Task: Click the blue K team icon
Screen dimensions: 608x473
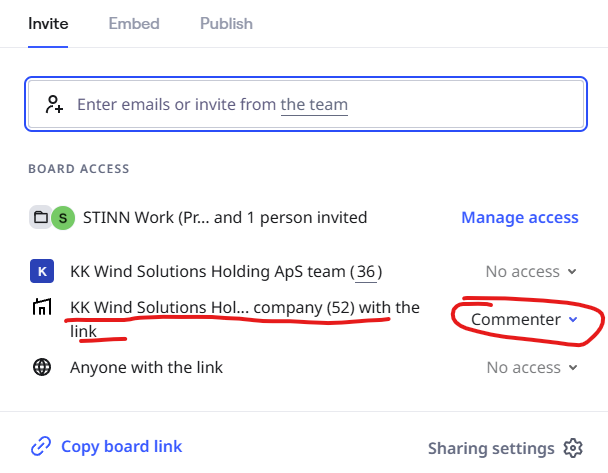Action: tap(42, 271)
